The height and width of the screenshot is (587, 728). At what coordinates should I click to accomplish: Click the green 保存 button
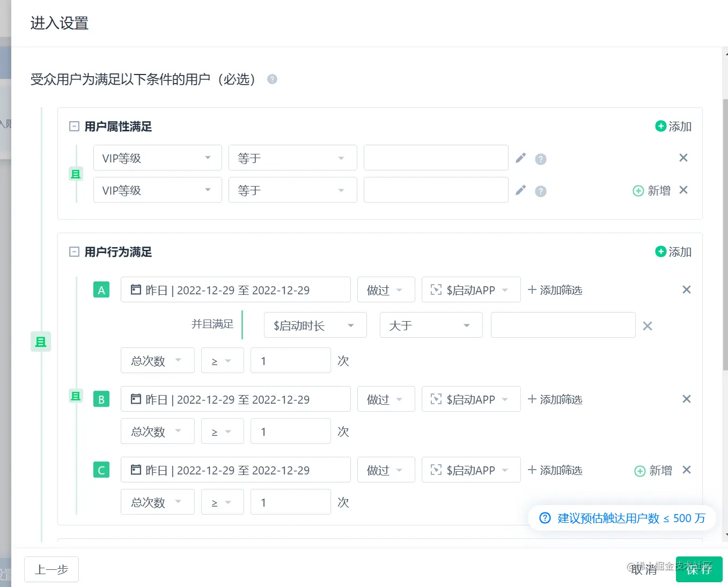(699, 569)
